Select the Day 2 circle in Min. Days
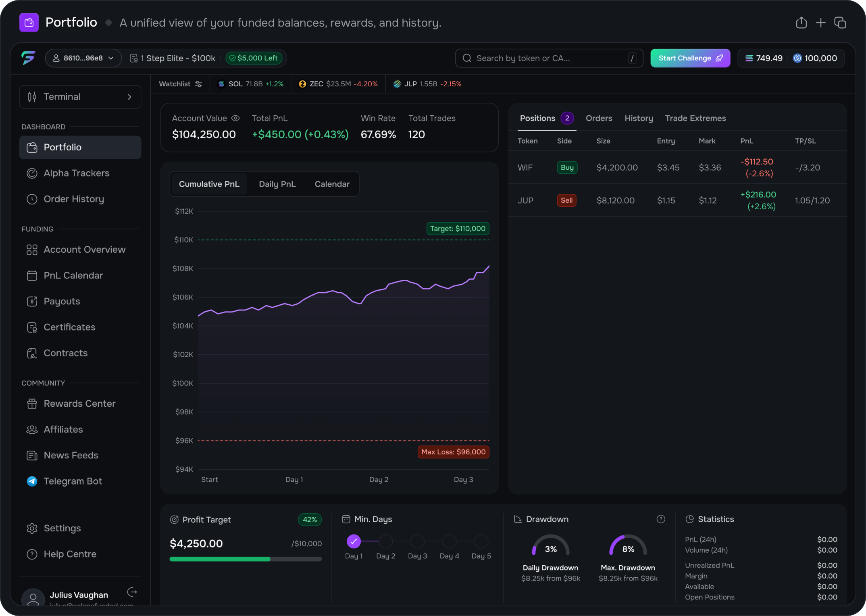This screenshot has height=616, width=866. [x=385, y=541]
